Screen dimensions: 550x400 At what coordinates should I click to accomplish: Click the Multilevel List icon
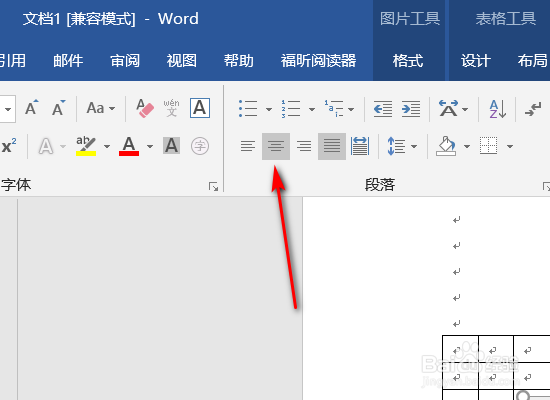click(x=334, y=108)
